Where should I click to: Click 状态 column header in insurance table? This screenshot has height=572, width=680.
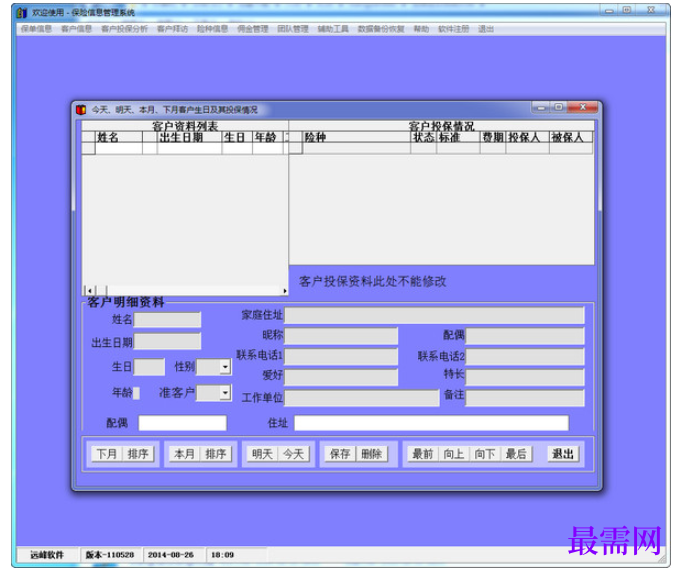[x=424, y=137]
